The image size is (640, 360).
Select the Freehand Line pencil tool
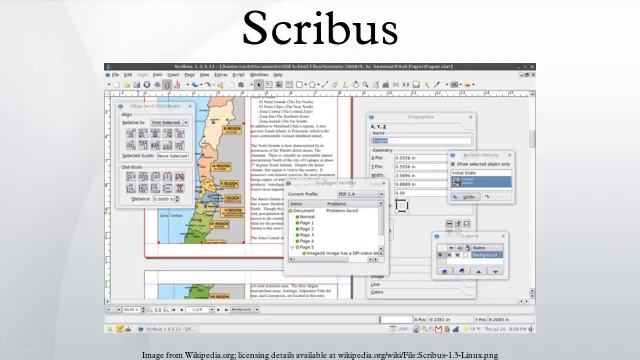point(345,84)
